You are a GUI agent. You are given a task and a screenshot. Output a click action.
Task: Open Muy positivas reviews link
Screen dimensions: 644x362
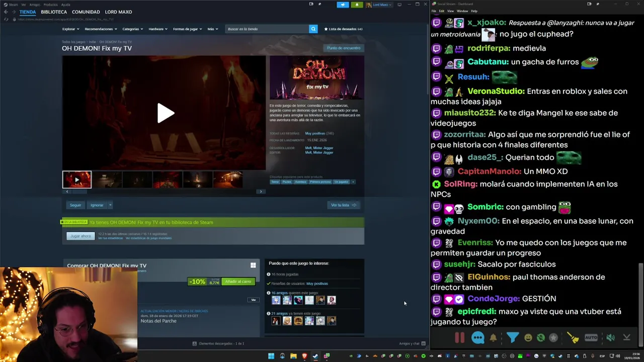point(315,133)
